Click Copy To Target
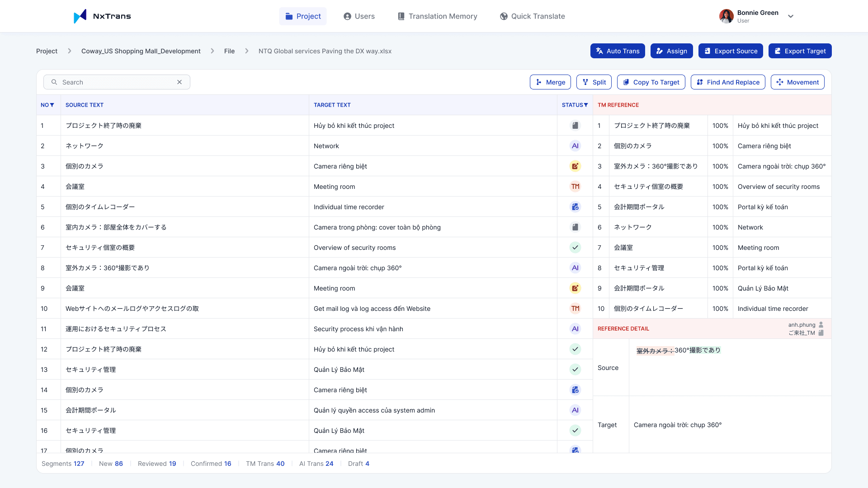 point(651,82)
